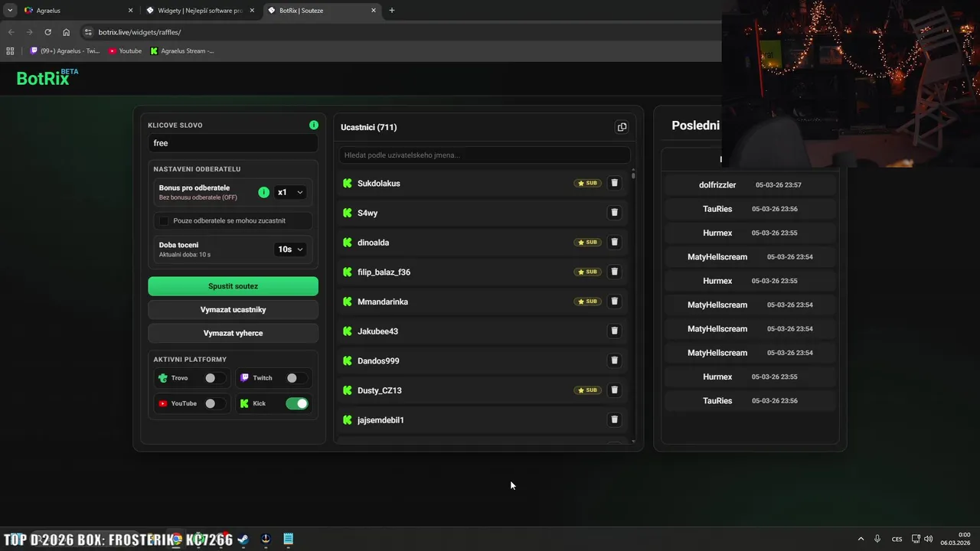Click the microphone icon in the system tray
The height and width of the screenshot is (551, 980).
pos(877,539)
